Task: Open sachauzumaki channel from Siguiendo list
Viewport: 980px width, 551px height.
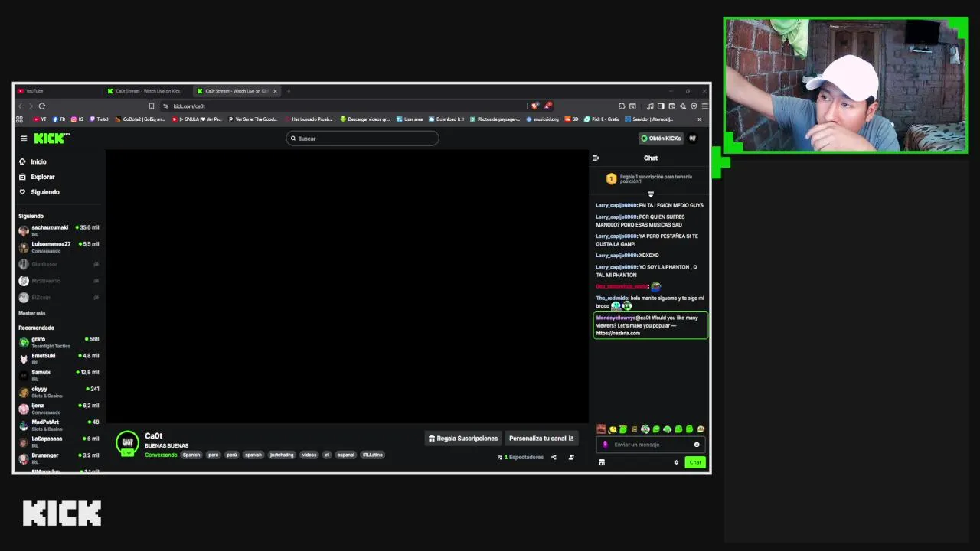Action: coord(58,230)
